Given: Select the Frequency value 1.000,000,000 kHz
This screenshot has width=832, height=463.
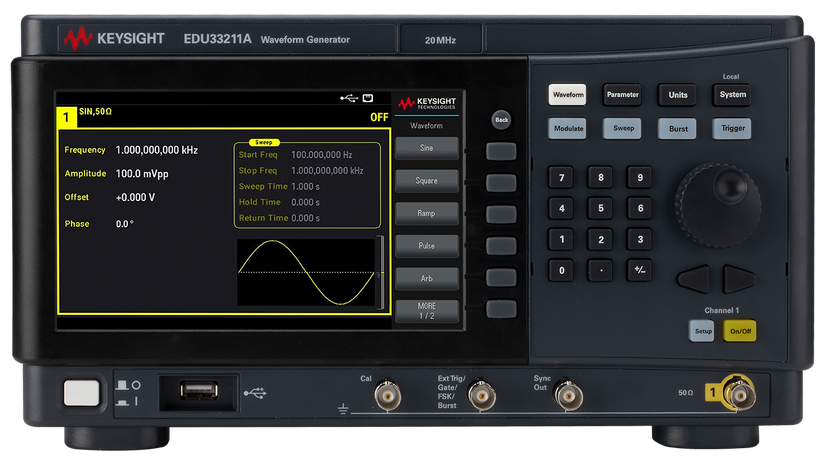Looking at the screenshot, I should [157, 150].
